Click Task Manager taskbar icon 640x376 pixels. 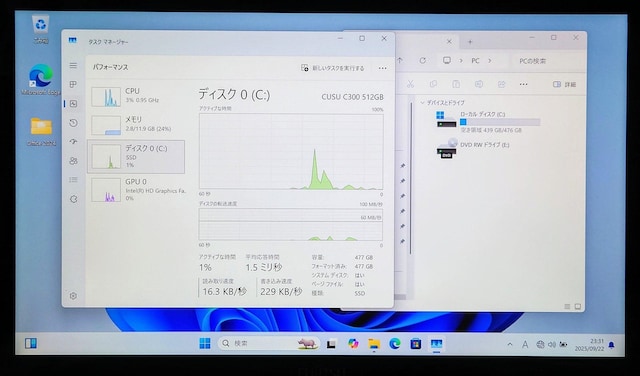436,344
